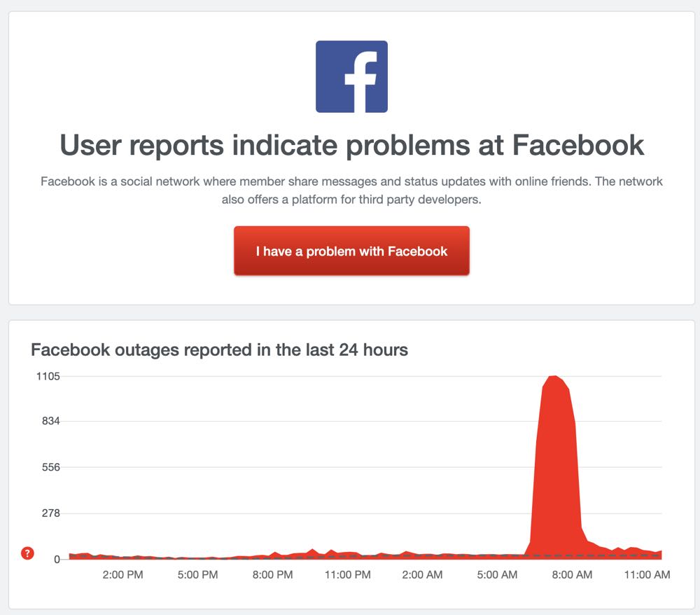Click the Facebook description paragraph text
Image resolution: width=700 pixels, height=615 pixels.
[351, 190]
